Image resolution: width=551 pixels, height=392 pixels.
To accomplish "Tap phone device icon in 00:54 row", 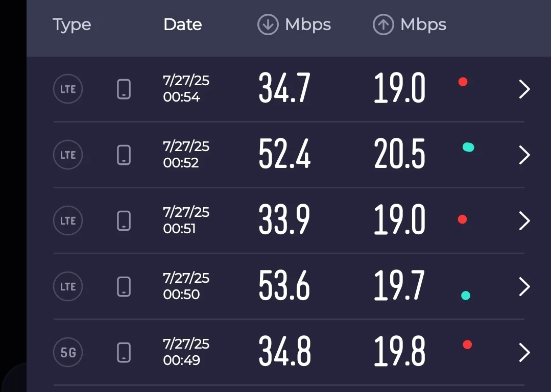I will pyautogui.click(x=124, y=89).
